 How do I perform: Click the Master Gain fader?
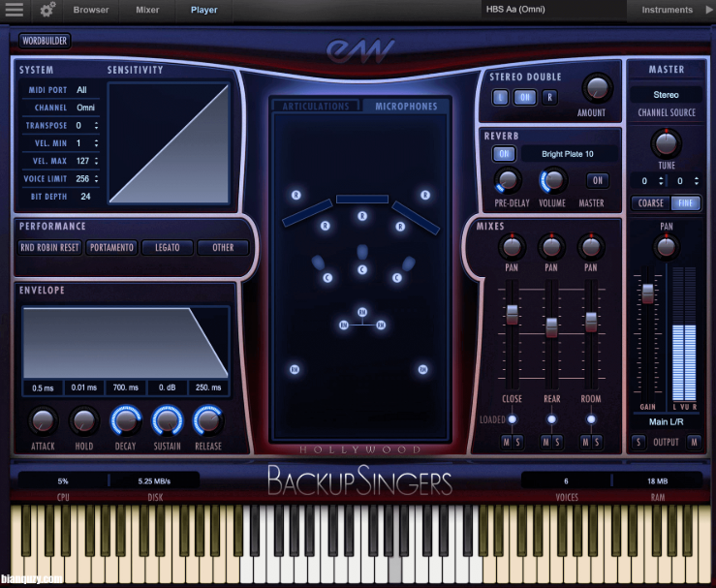(x=647, y=294)
